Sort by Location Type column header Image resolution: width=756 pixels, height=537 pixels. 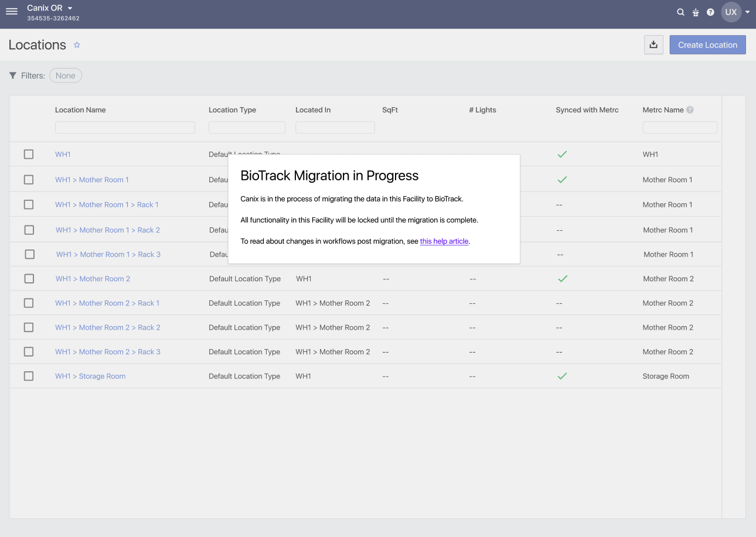(x=232, y=110)
